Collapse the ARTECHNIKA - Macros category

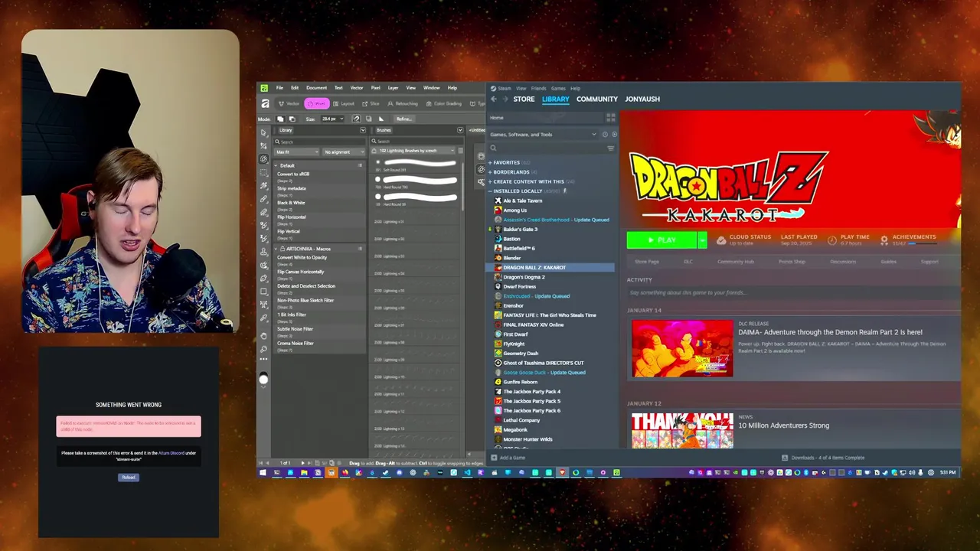(276, 249)
